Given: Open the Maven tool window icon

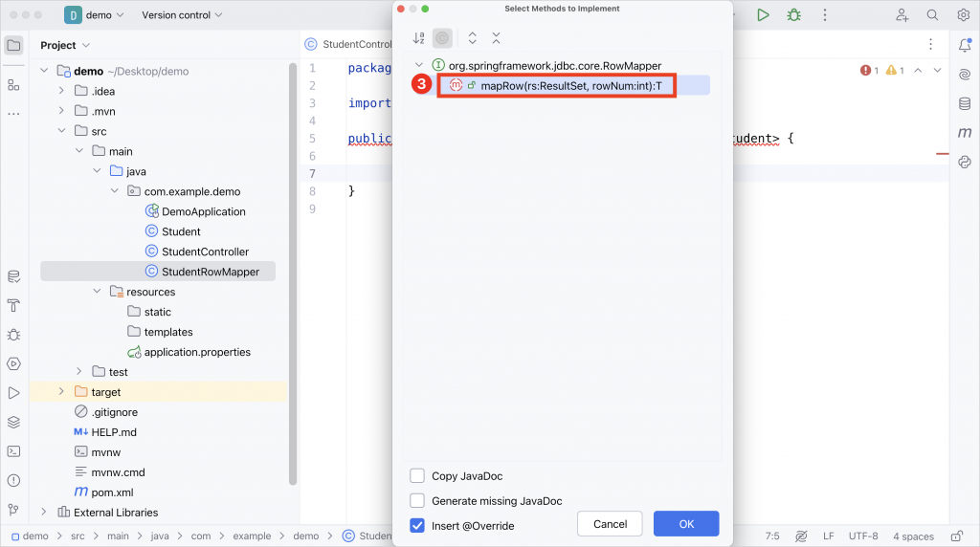Looking at the screenshot, I should click(x=965, y=132).
